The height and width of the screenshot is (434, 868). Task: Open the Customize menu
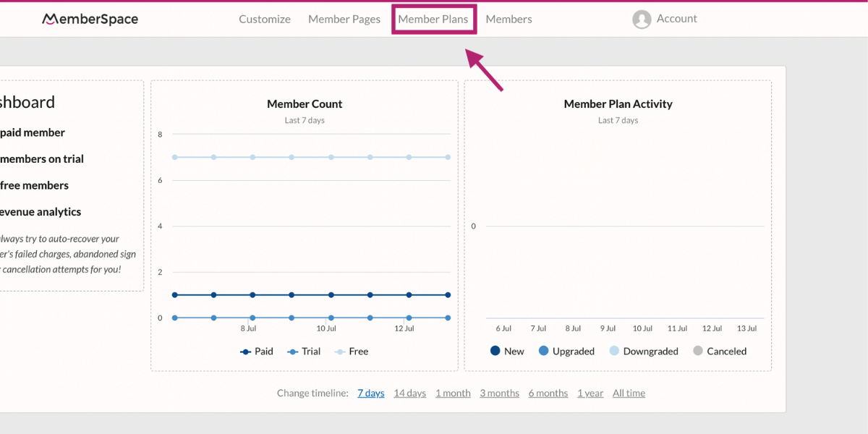[x=265, y=20]
